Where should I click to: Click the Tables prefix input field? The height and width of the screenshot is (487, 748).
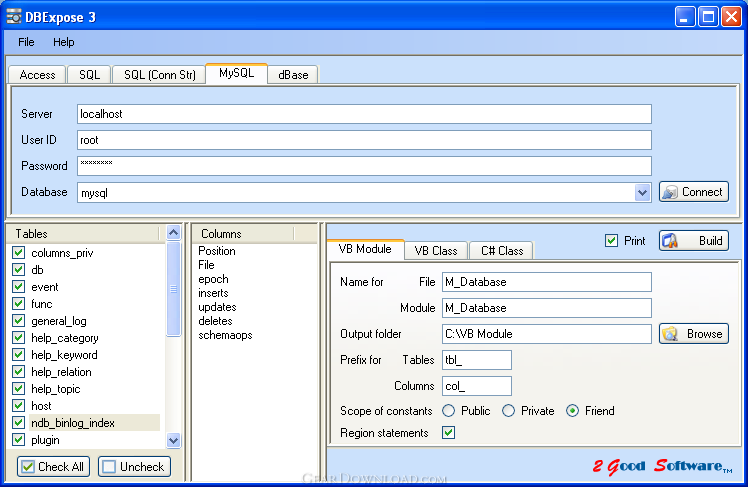[x=477, y=360]
